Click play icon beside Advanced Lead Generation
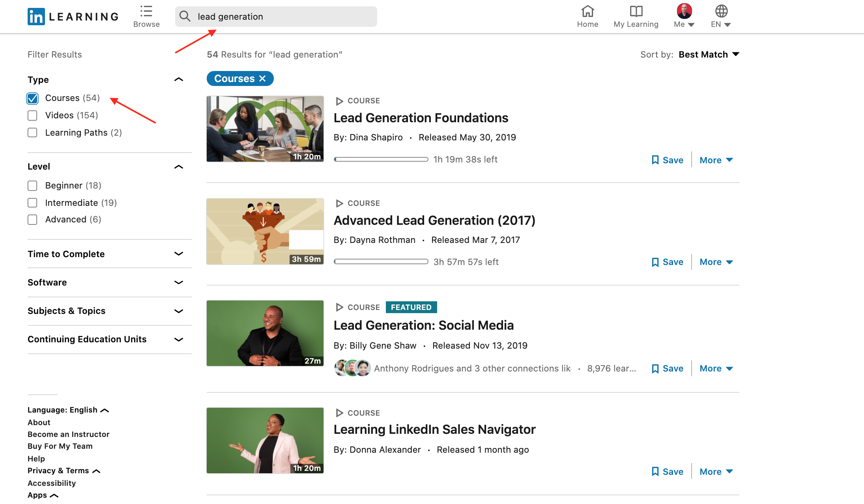 click(x=339, y=203)
